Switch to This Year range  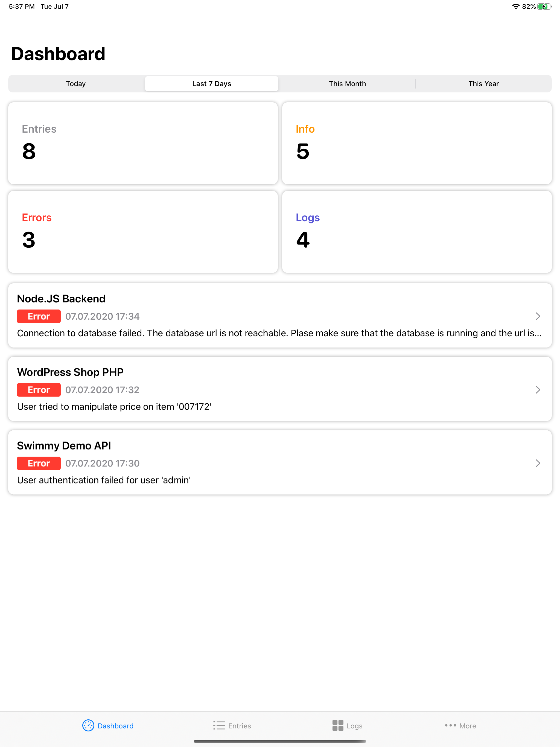483,84
